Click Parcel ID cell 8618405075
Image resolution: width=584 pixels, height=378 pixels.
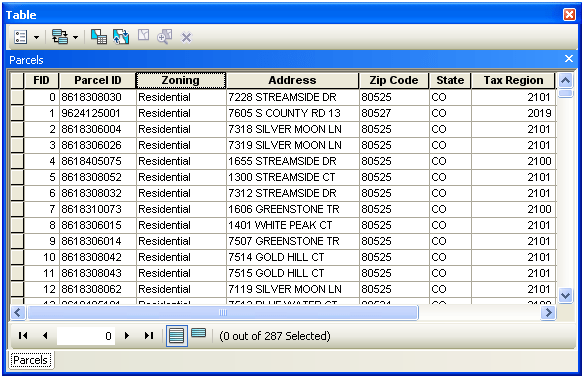pyautogui.click(x=98, y=161)
